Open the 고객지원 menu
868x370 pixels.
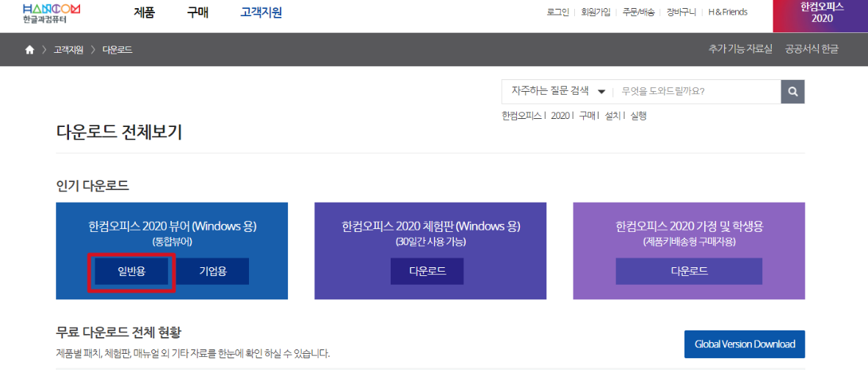coord(261,12)
